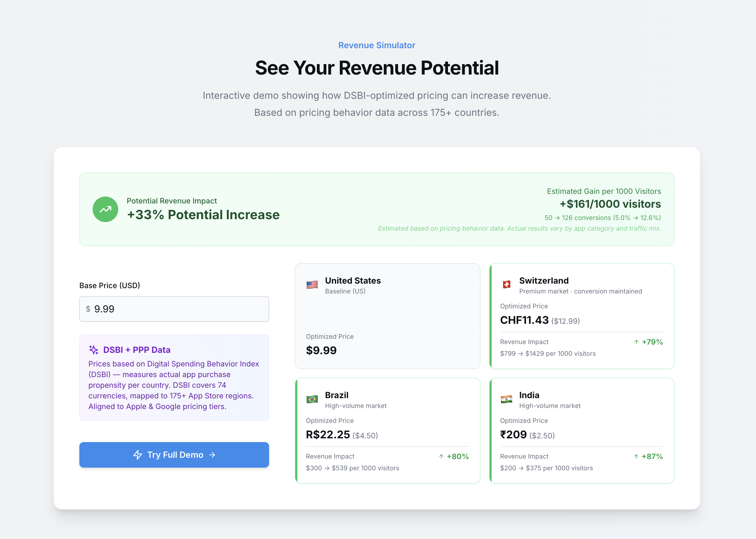Click the lightning bolt icon in the demo button
The width and height of the screenshot is (756, 539).
tap(137, 455)
